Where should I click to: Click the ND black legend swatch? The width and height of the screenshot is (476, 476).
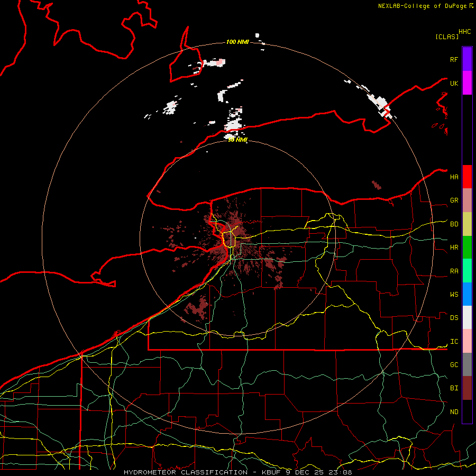click(467, 411)
